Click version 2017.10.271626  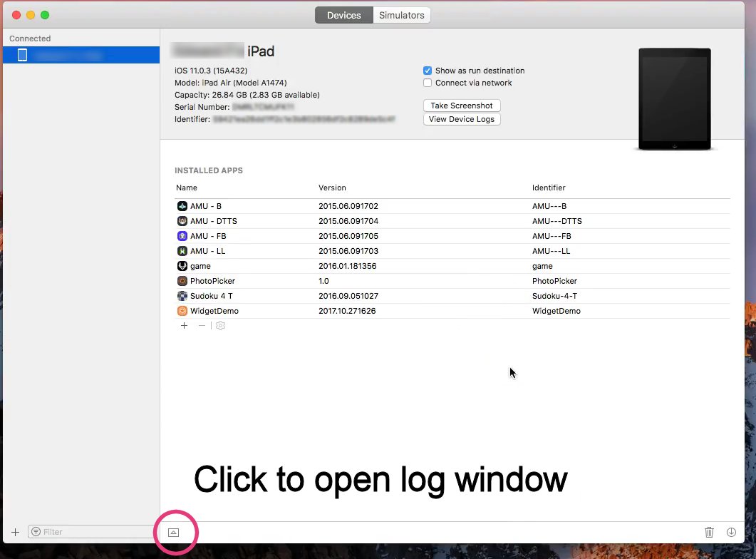coord(347,311)
